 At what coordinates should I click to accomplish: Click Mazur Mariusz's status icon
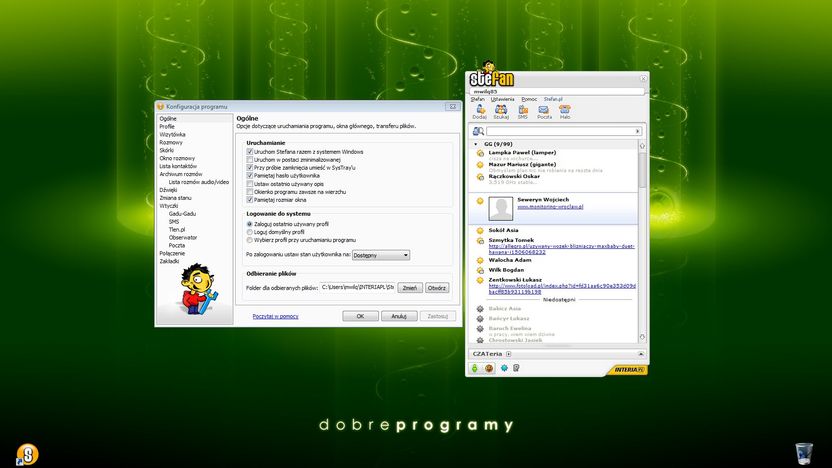click(480, 165)
